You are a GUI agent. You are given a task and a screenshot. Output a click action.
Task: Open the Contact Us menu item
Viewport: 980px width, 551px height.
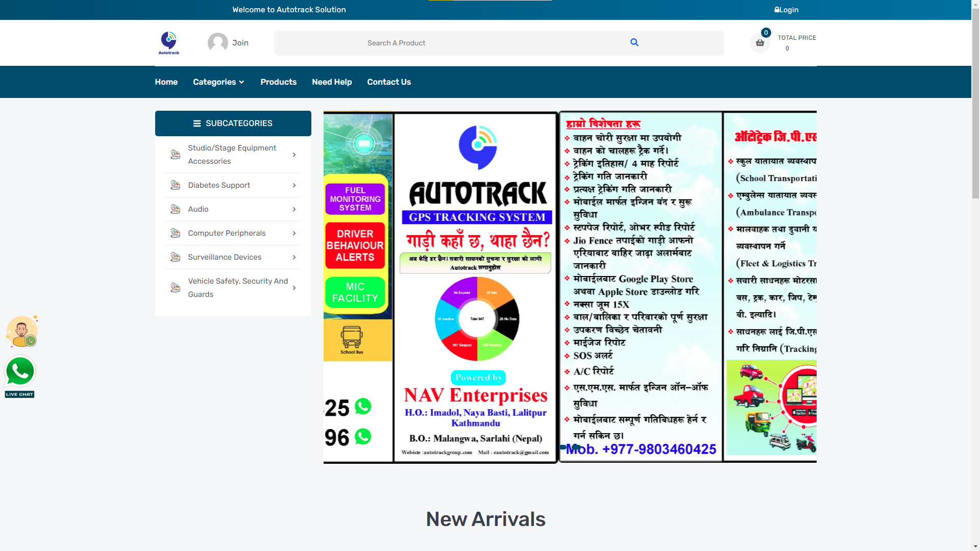(x=389, y=82)
